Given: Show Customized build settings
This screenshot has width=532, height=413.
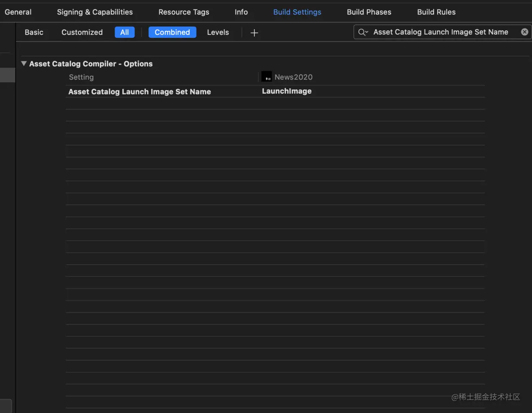Looking at the screenshot, I should tap(82, 32).
